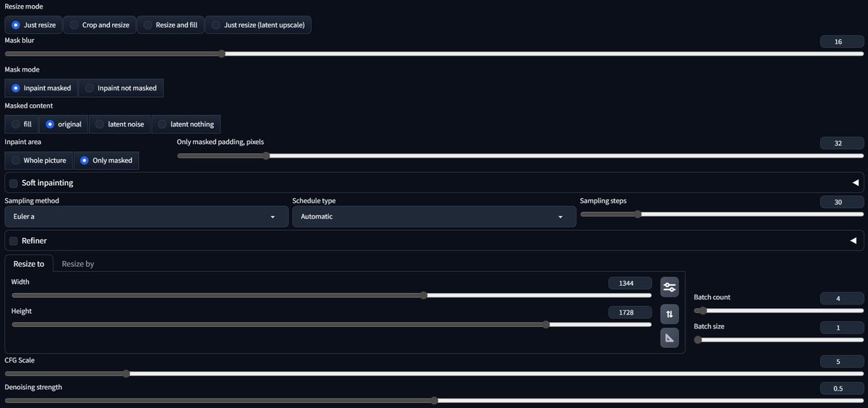Screen dimensions: 868x408
Task: Set masked content to latent noise
Action: click(x=119, y=124)
